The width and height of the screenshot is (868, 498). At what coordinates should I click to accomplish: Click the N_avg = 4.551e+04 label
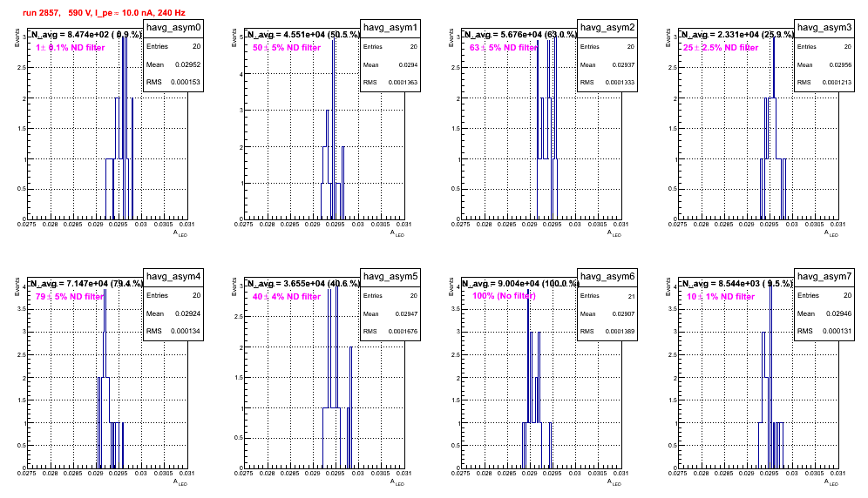coord(303,35)
